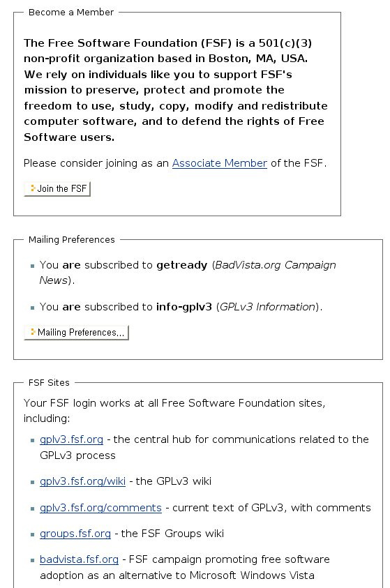
Task: Click the arrow icon on Mailing Preferences button
Action: pos(33,331)
